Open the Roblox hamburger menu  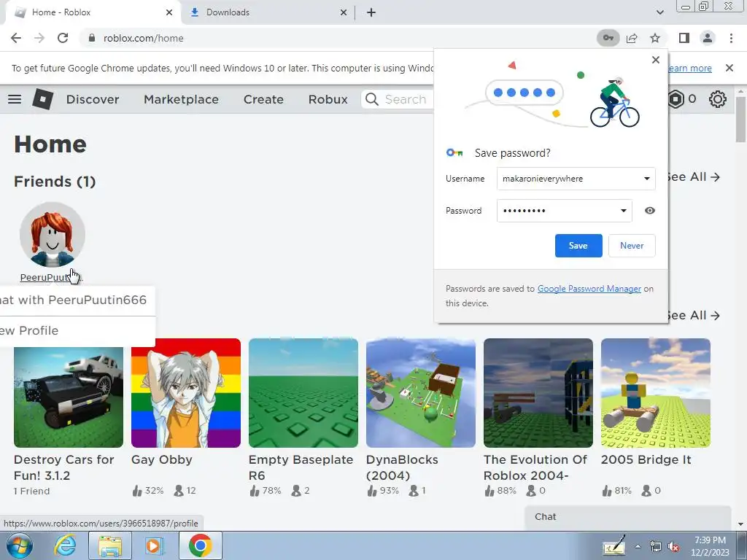[x=15, y=99]
